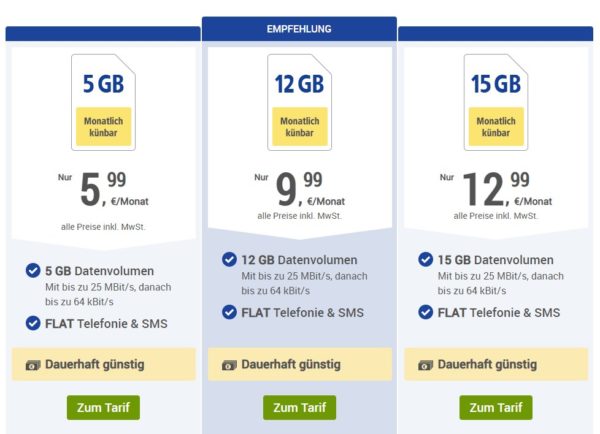Click money icon in 5 GB plan
Viewport: 600px width, 434px height.
click(x=32, y=365)
